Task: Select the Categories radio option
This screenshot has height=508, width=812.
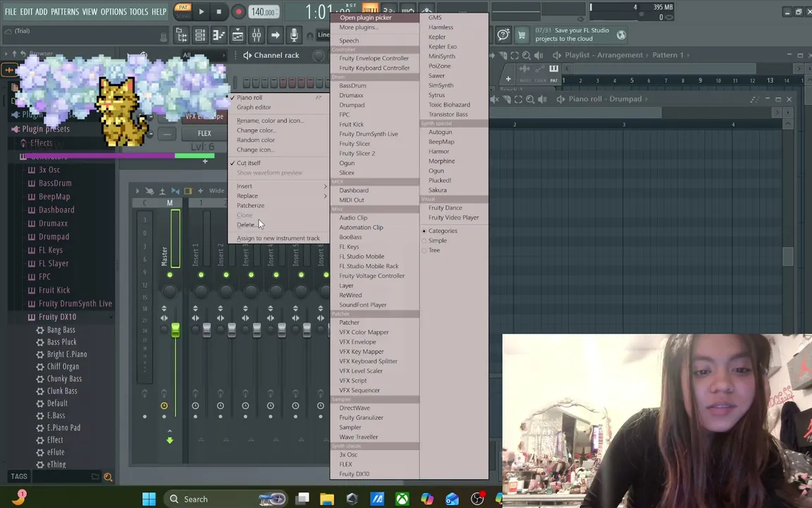Action: coord(440,231)
